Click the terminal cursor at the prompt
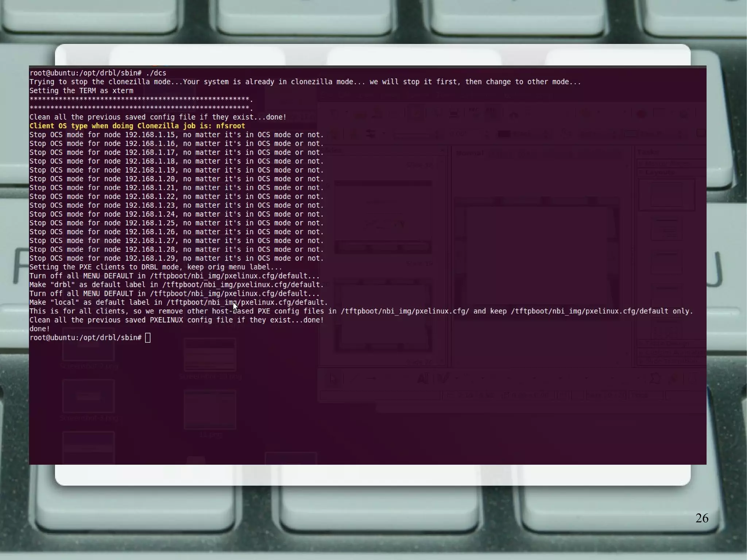 148,337
